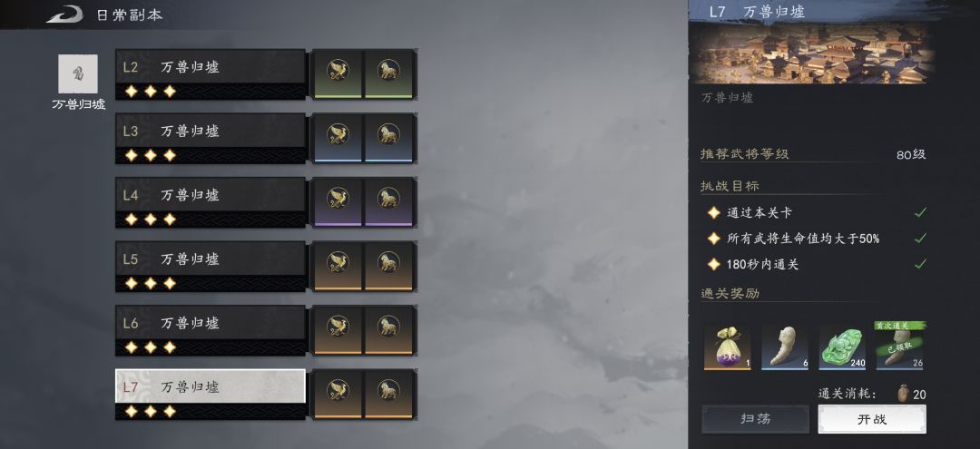Image resolution: width=980 pixels, height=449 pixels.
Task: Tap the checkmark beside 180秒内通关
Action: 920,264
